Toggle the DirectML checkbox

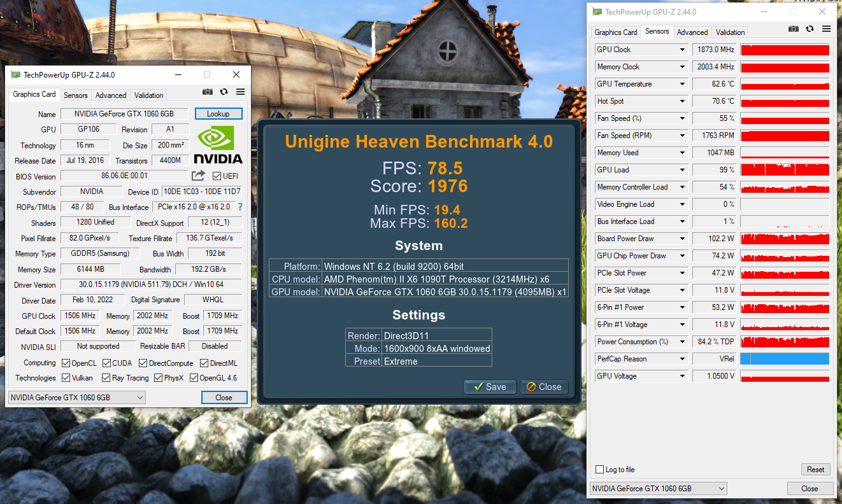tap(204, 363)
